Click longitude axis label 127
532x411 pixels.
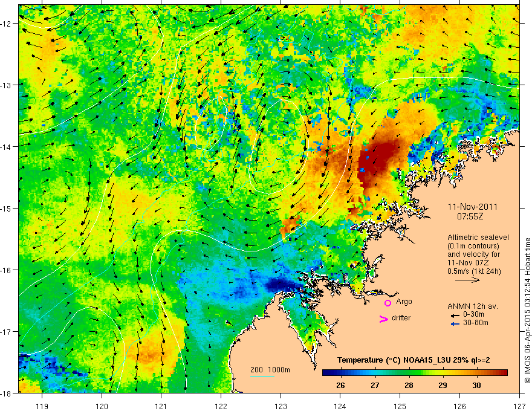[x=519, y=407]
